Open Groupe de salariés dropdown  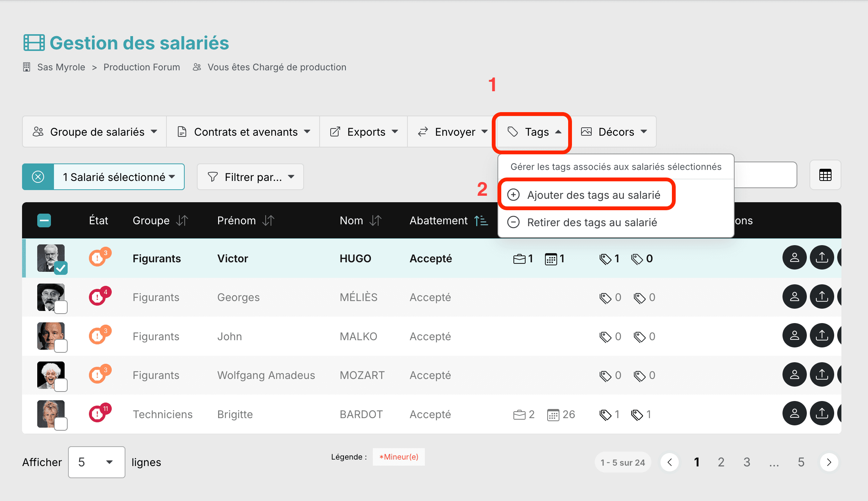point(95,132)
